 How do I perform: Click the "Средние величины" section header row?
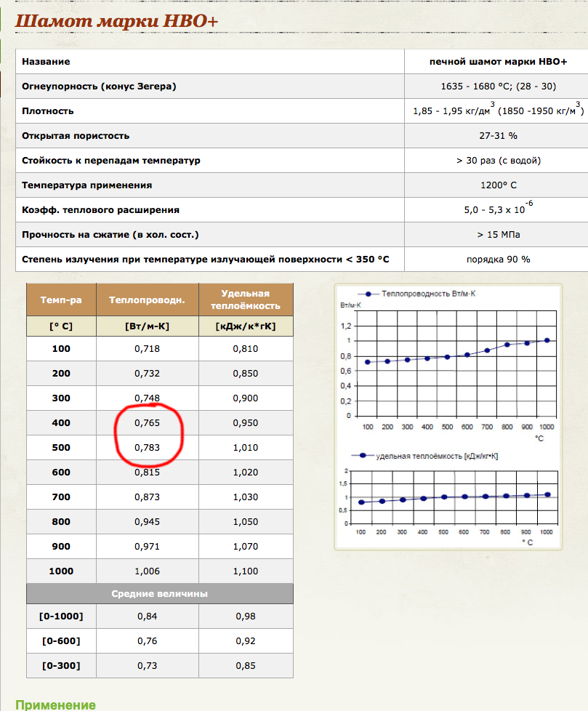[160, 594]
